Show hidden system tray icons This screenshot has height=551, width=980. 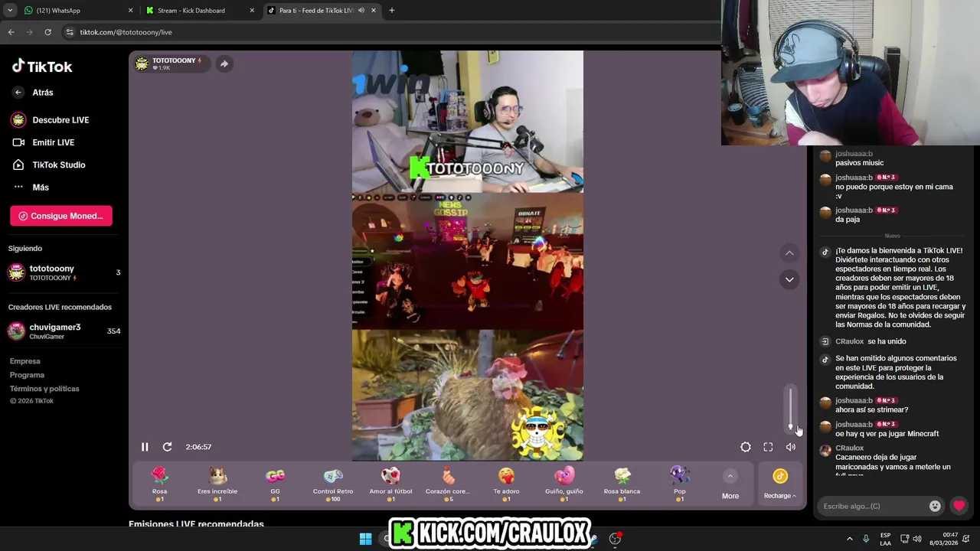[x=849, y=539]
